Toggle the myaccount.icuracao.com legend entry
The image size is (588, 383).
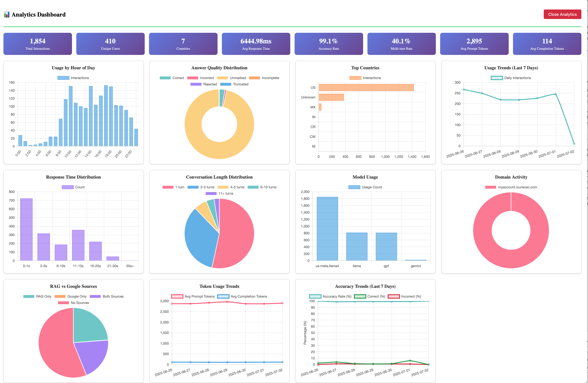point(511,187)
